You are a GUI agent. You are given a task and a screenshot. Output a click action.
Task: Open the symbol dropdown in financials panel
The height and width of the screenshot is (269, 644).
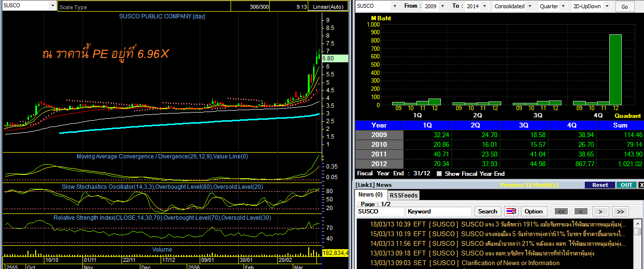(394, 6)
